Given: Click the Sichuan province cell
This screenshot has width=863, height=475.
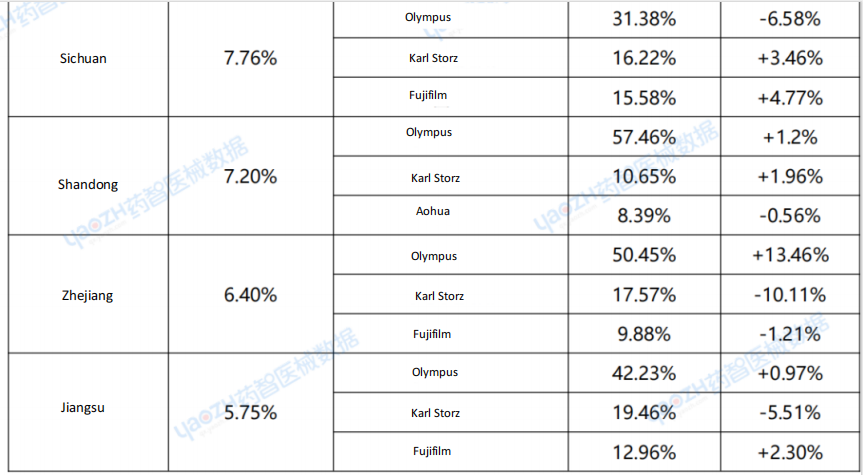Looking at the screenshot, I should tap(83, 58).
